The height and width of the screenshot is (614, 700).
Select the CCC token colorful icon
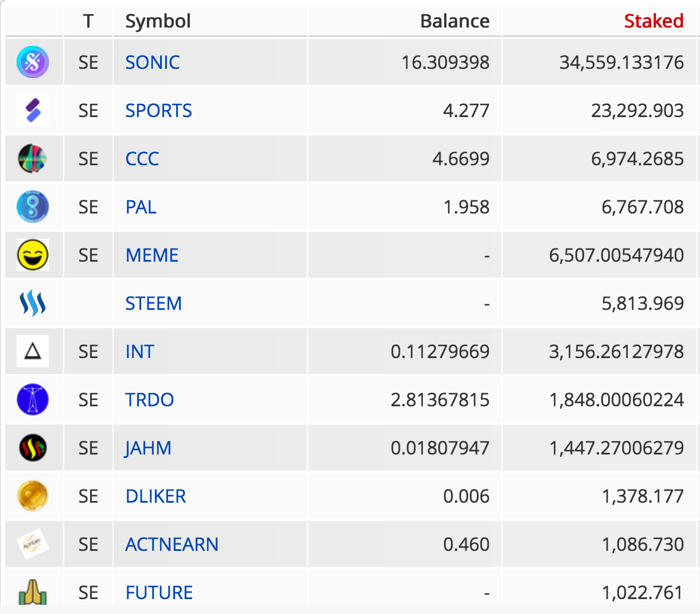[33, 158]
